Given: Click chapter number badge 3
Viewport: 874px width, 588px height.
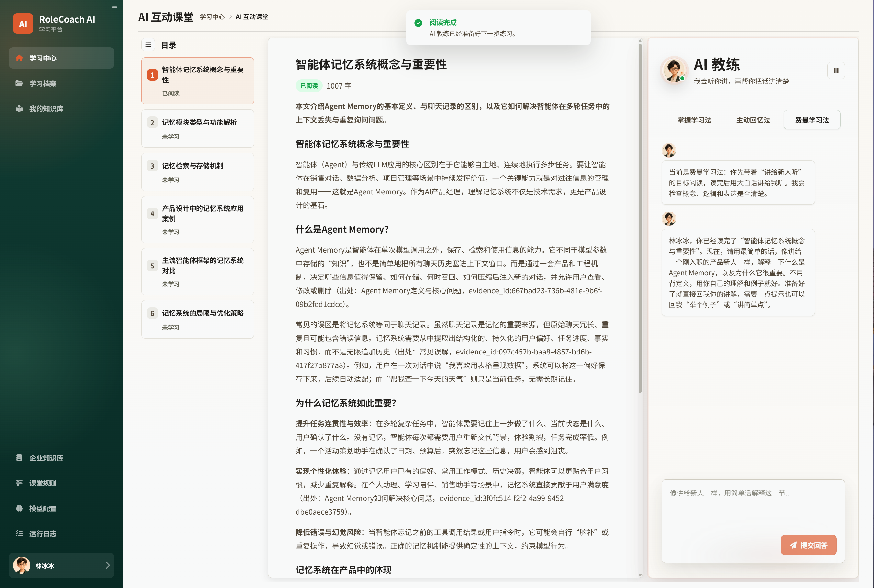Looking at the screenshot, I should 152,166.
